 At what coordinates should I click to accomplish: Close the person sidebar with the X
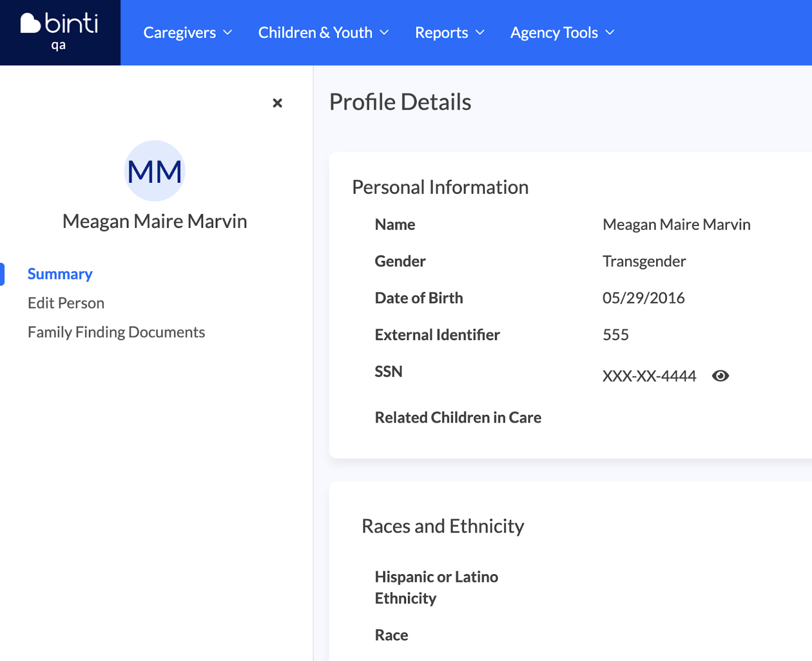[x=277, y=103]
